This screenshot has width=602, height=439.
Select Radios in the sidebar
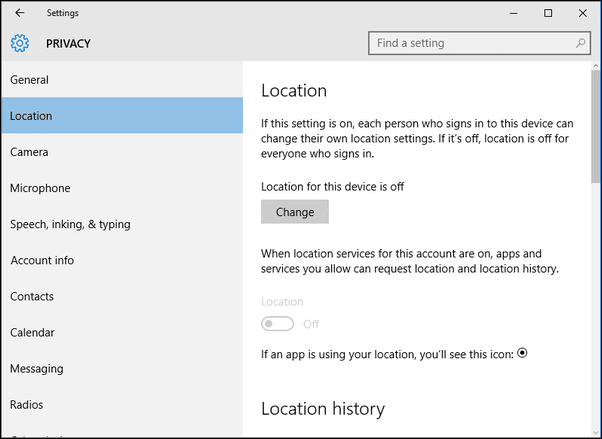click(122, 404)
